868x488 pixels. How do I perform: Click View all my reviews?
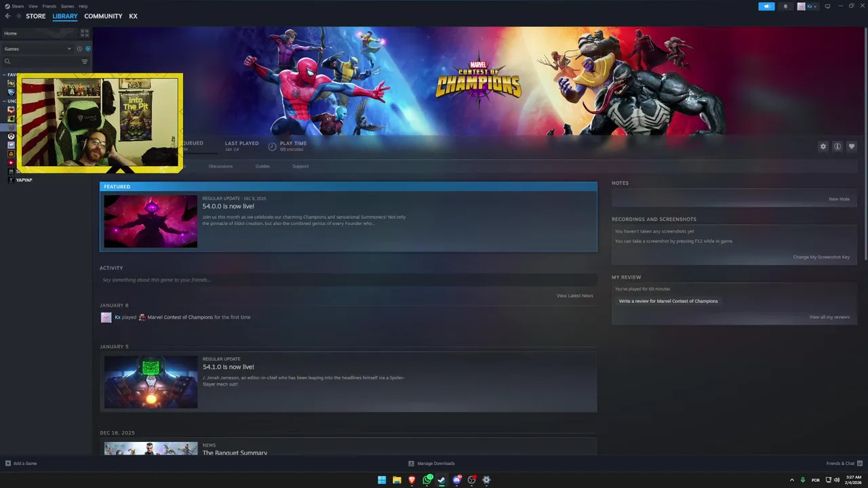(829, 317)
